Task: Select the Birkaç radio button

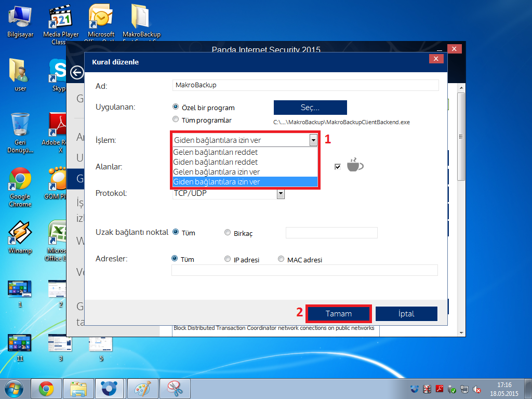Action: click(228, 232)
